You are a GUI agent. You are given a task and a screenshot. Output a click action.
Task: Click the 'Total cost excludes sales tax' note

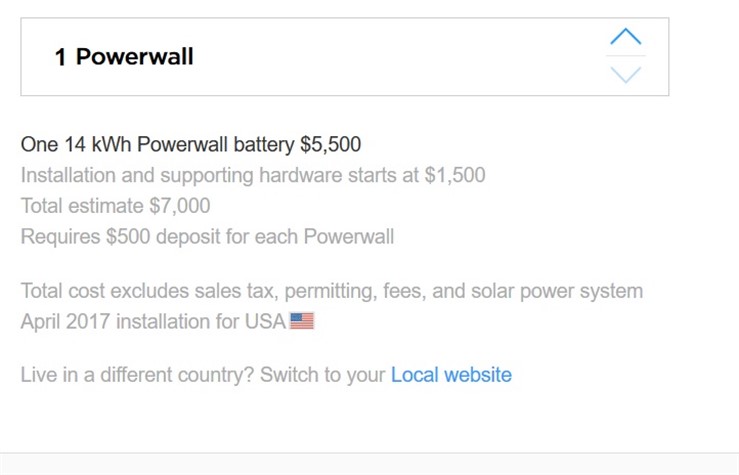(x=332, y=291)
